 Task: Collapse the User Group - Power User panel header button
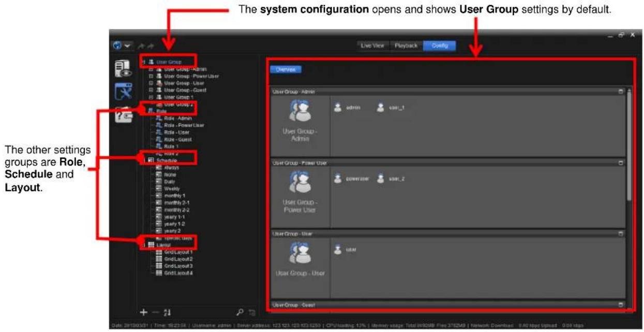[621, 163]
